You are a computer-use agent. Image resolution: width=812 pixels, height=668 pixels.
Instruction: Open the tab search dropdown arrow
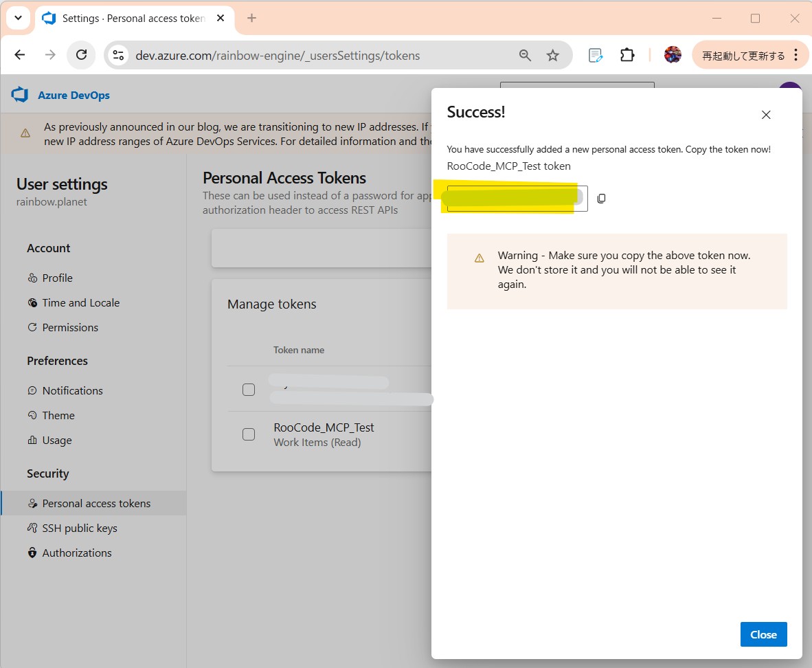click(x=18, y=18)
